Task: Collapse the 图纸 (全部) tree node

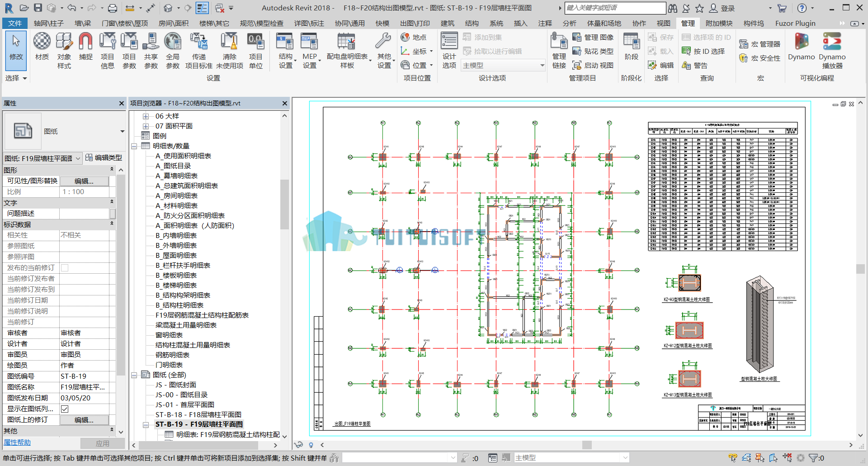Action: pos(134,375)
